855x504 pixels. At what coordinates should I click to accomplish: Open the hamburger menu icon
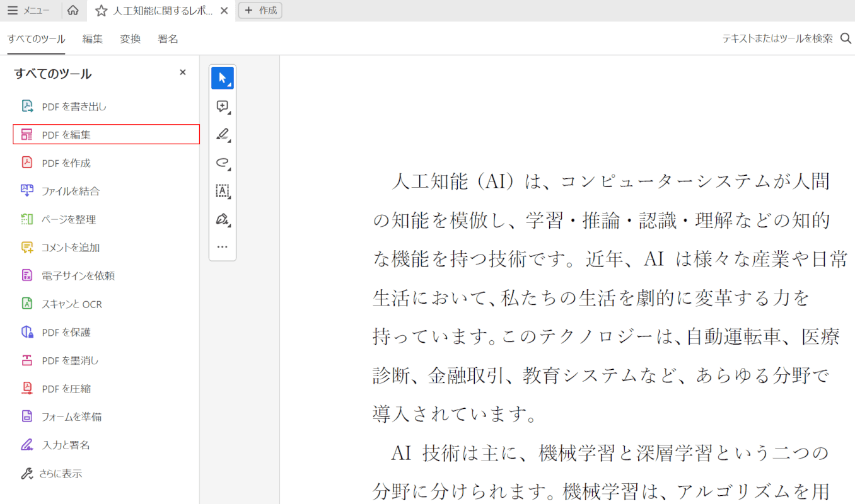tap(13, 11)
